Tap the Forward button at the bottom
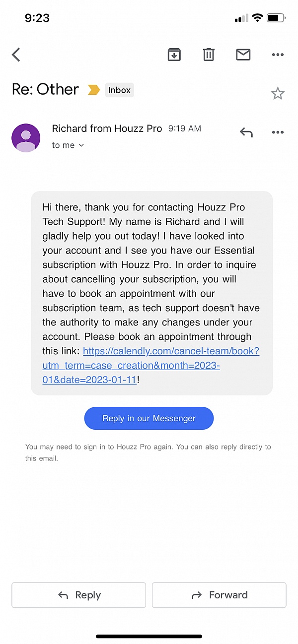 pyautogui.click(x=219, y=595)
